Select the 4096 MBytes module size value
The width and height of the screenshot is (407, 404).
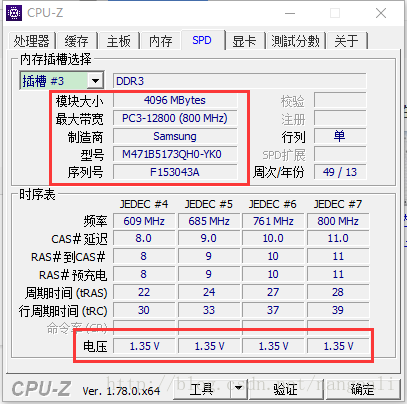click(175, 100)
